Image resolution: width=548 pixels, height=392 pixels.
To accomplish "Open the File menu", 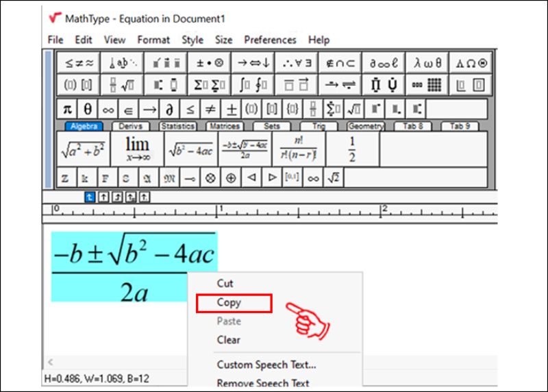I will click(x=55, y=40).
